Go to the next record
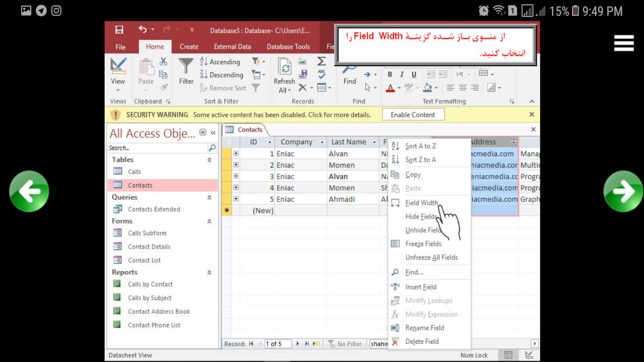Viewport: 644px width, 362px height. point(298,344)
